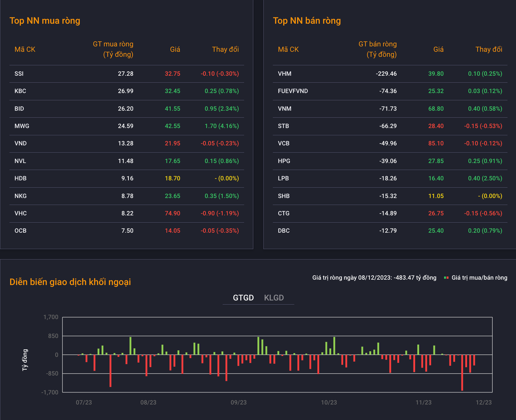Click the legend color swatch icon
This screenshot has width=516, height=420.
tap(446, 278)
